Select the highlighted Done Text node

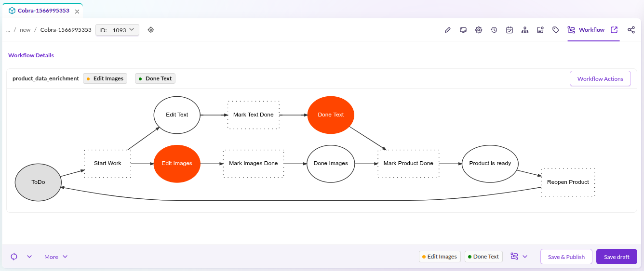331,115
